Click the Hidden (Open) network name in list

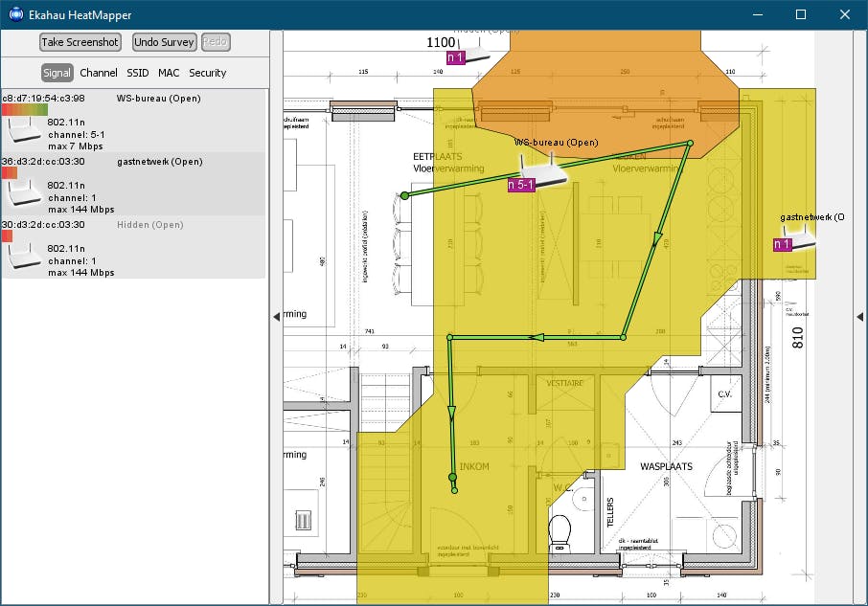150,224
